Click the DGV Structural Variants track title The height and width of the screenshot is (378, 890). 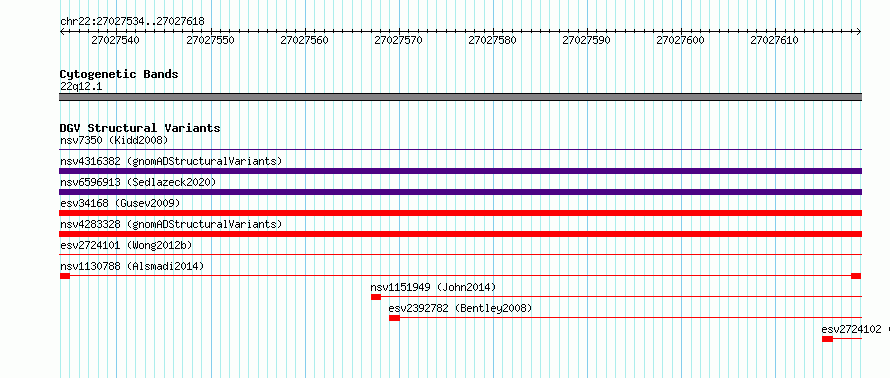click(140, 128)
